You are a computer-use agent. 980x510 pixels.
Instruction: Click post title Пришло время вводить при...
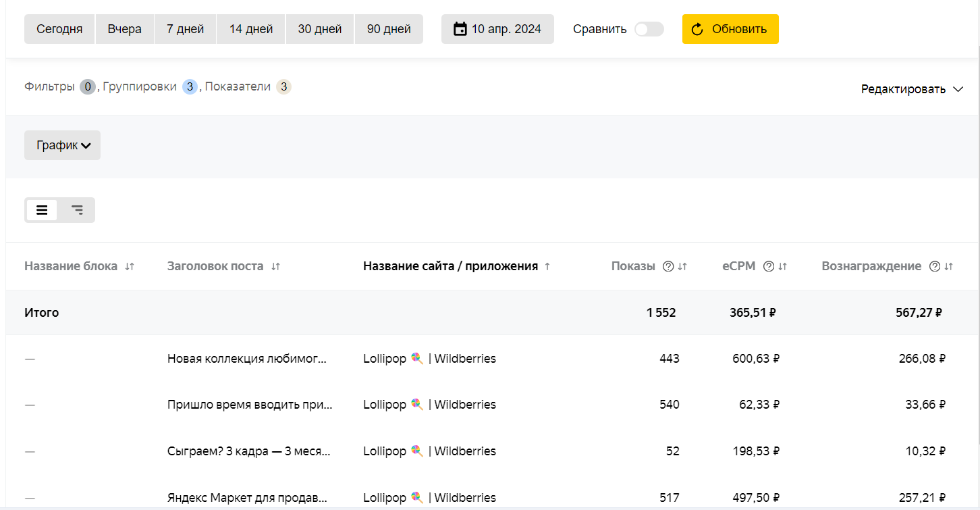pyautogui.click(x=250, y=405)
